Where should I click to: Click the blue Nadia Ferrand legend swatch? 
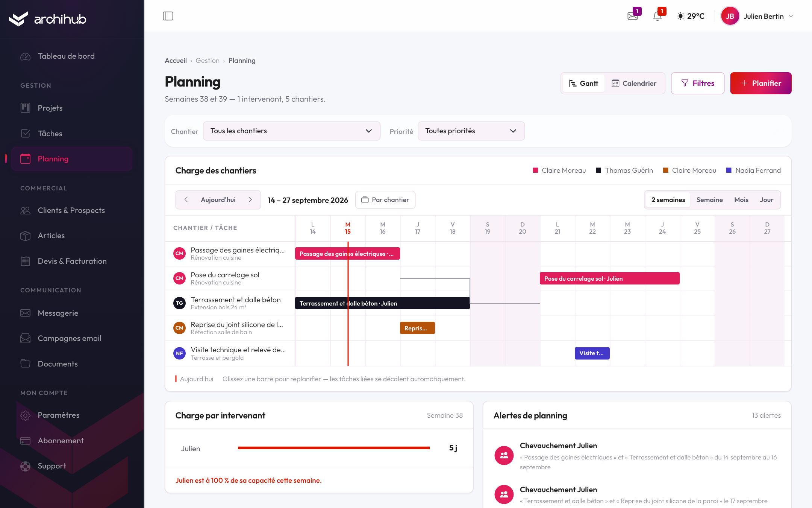729,170
